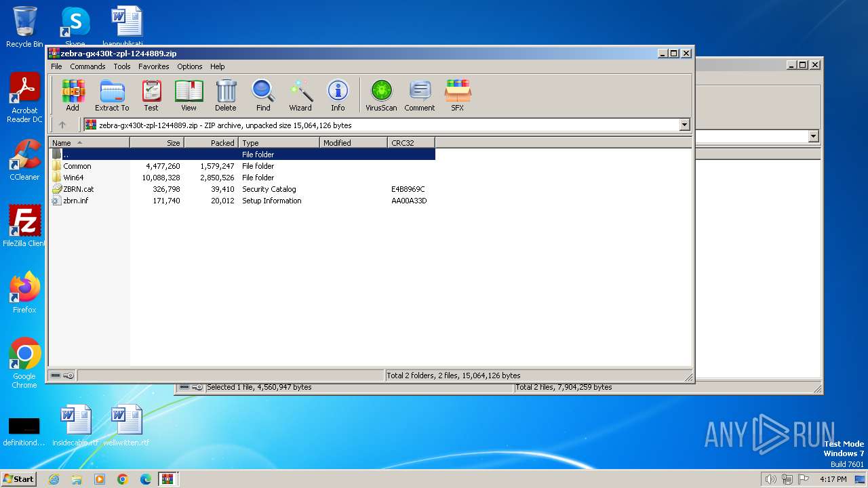Viewport: 868px width, 488px height.
Task: Open FileZilla Client shortcut
Action: [x=24, y=226]
